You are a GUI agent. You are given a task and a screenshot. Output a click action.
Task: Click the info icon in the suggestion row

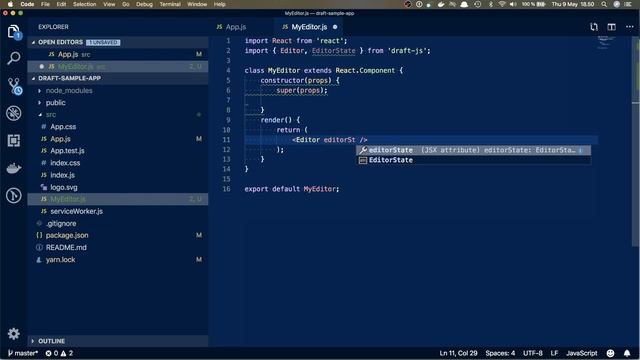click(x=581, y=151)
